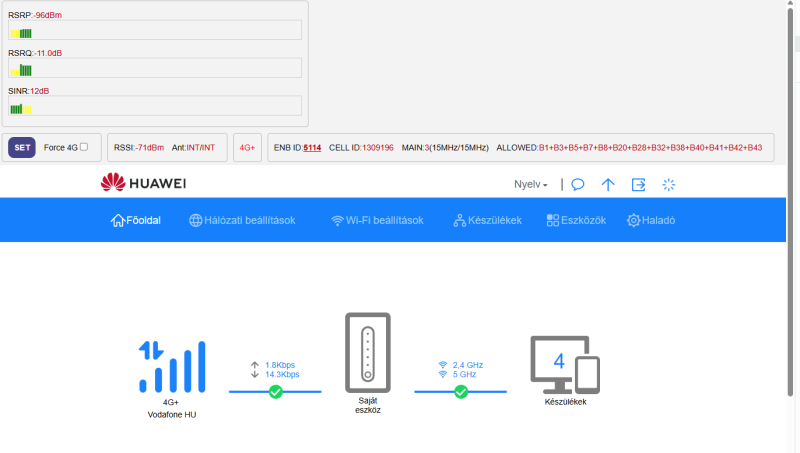Viewport: 800px width, 453px height.
Task: Click the 4G+ signal strength icon
Action: click(x=172, y=367)
